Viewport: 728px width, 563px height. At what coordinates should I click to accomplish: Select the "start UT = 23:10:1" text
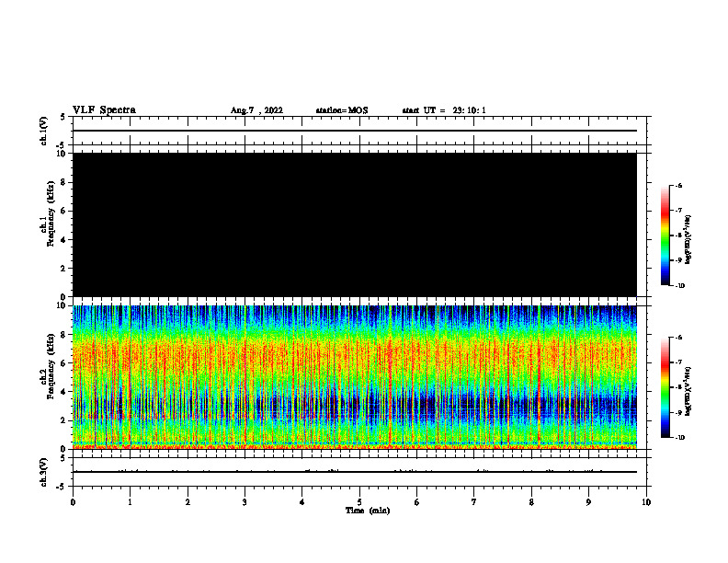coord(444,110)
